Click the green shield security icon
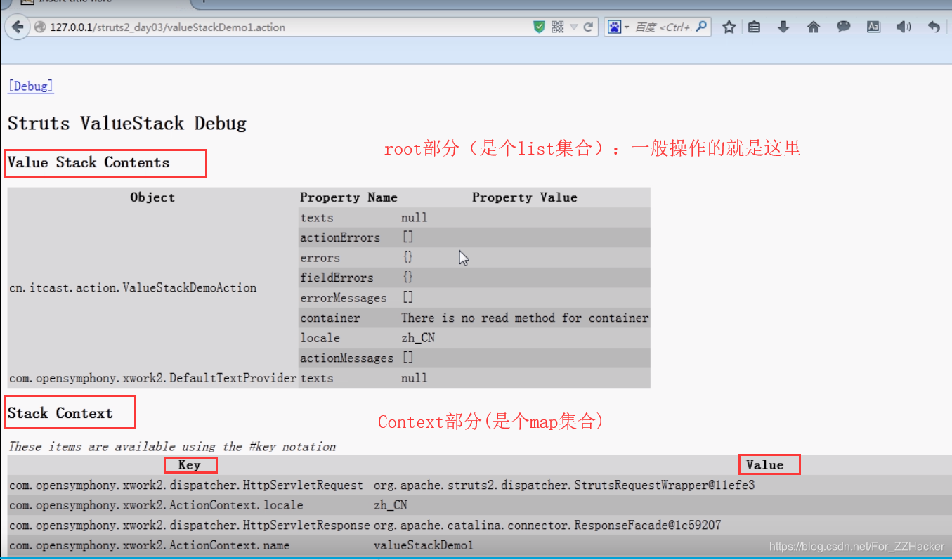 pyautogui.click(x=540, y=27)
